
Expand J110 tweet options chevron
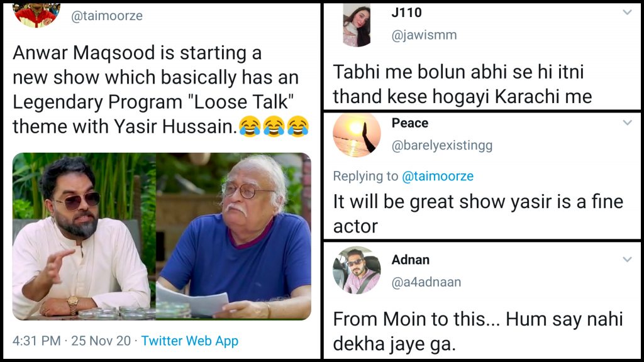(x=626, y=13)
